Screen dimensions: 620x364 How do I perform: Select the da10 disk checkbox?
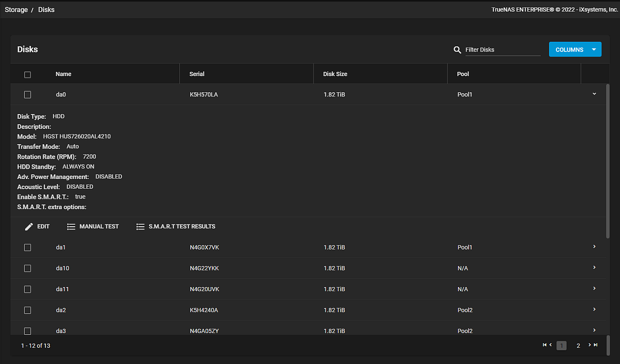(27, 268)
